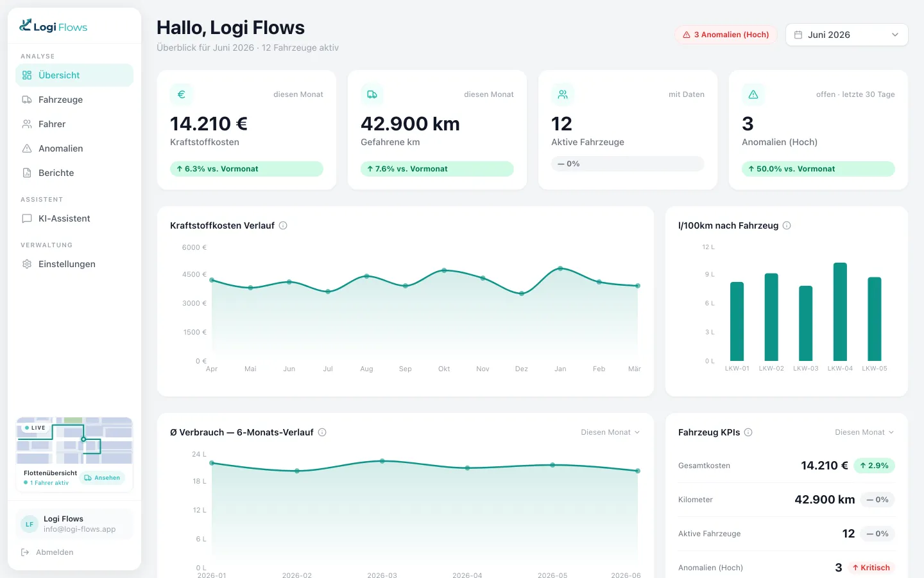The image size is (924, 578).
Task: Click the euro icon on Kraftstoffkosten card
Action: 182,94
